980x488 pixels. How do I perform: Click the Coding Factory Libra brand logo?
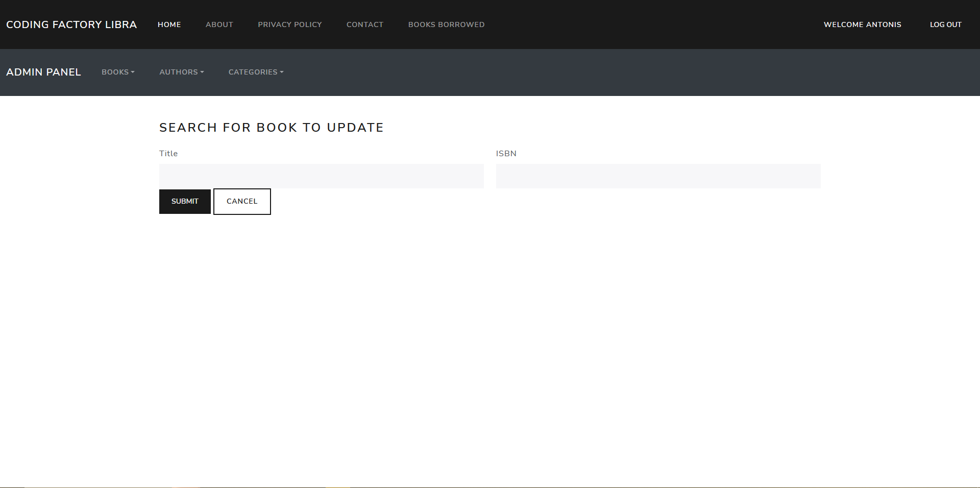[71, 25]
